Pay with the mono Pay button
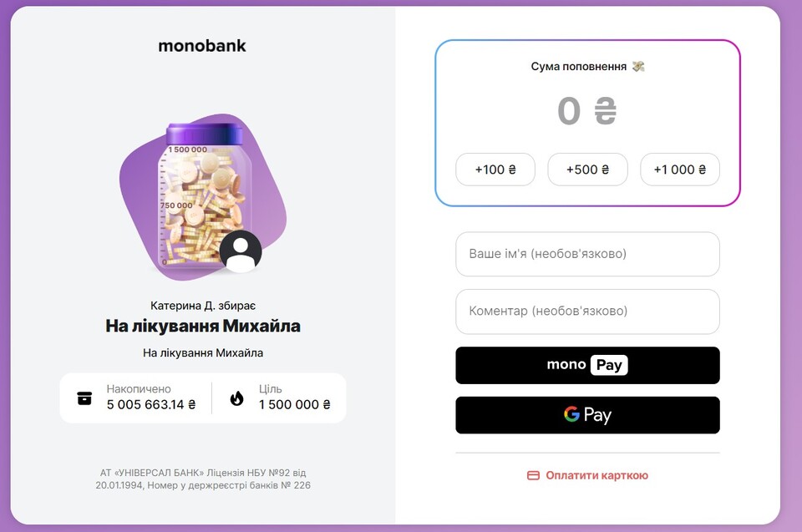Viewport: 802px width, 532px height. tap(587, 365)
